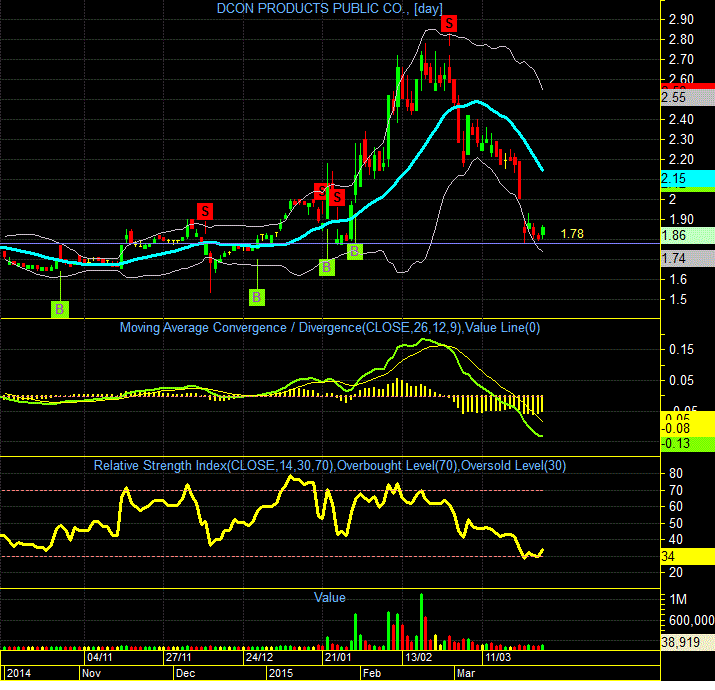This screenshot has width=715, height=690.
Task: Click the light green 1.86 last price tag
Action: click(688, 235)
